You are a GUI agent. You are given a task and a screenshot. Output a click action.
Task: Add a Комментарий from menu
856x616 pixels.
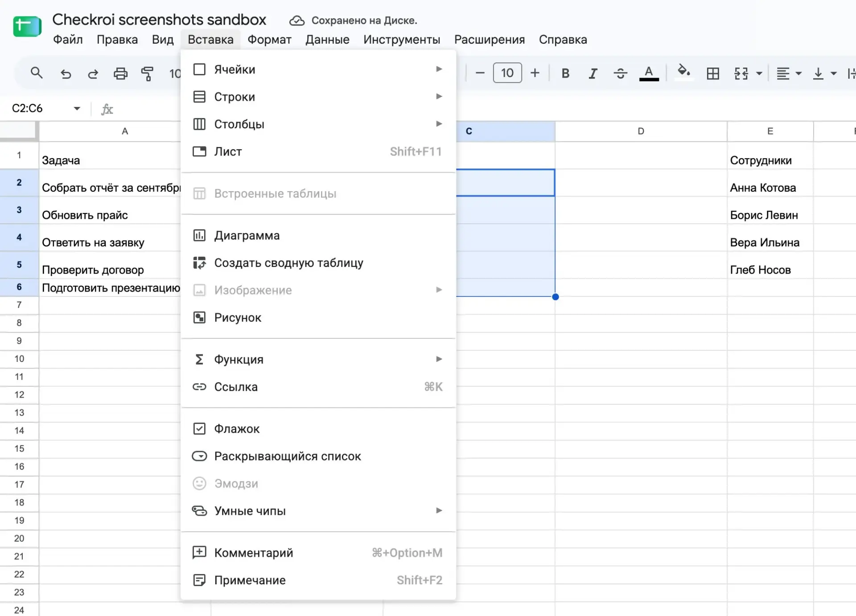click(318, 553)
